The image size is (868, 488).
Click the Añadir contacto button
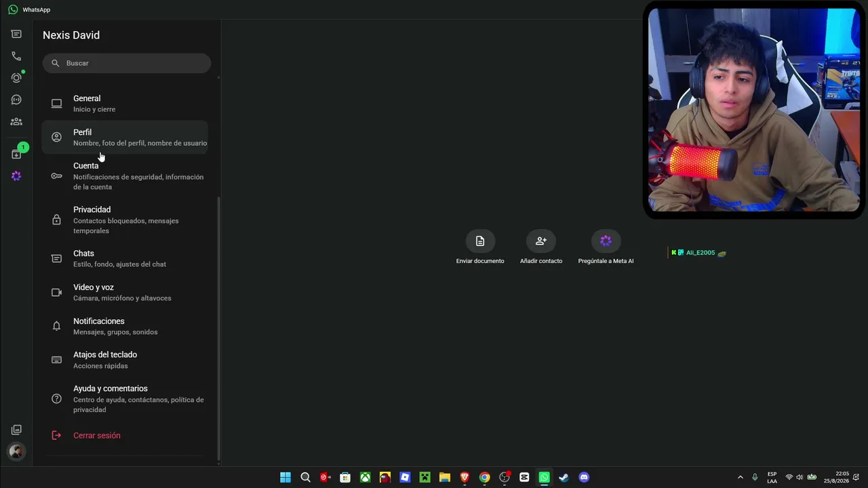click(541, 247)
